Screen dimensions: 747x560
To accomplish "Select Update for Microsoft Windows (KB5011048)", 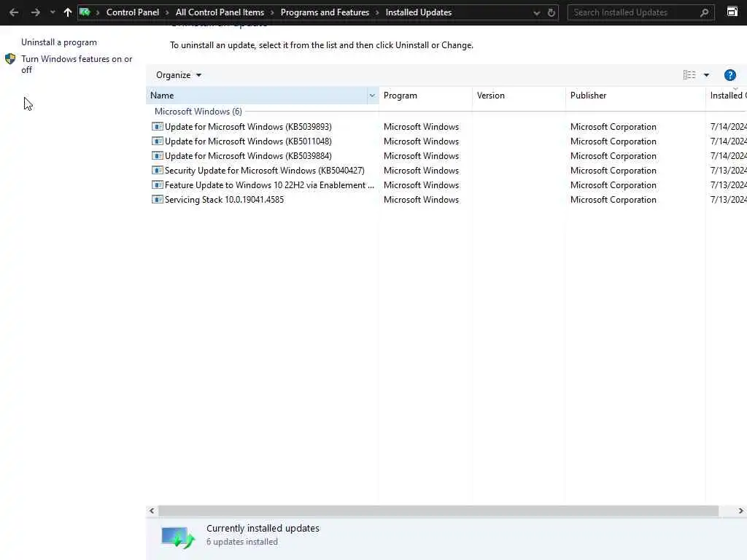I will pyautogui.click(x=248, y=141).
